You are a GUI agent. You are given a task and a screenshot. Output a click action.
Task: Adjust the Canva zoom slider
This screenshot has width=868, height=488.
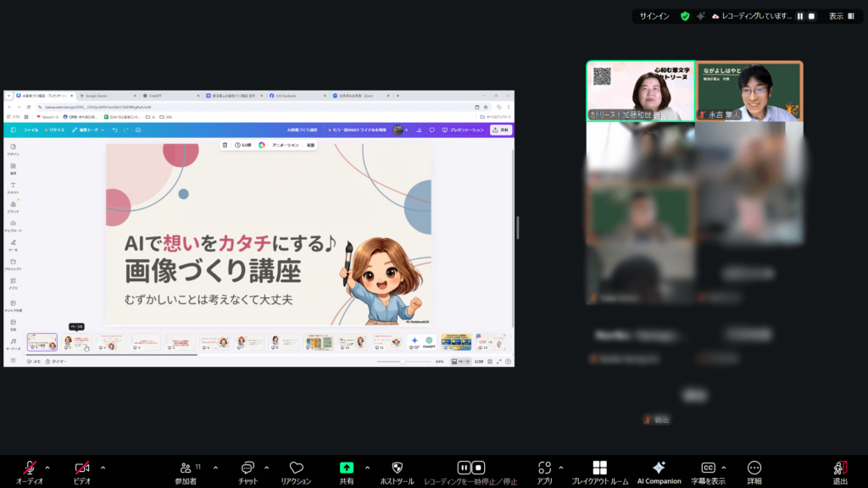[403, 362]
